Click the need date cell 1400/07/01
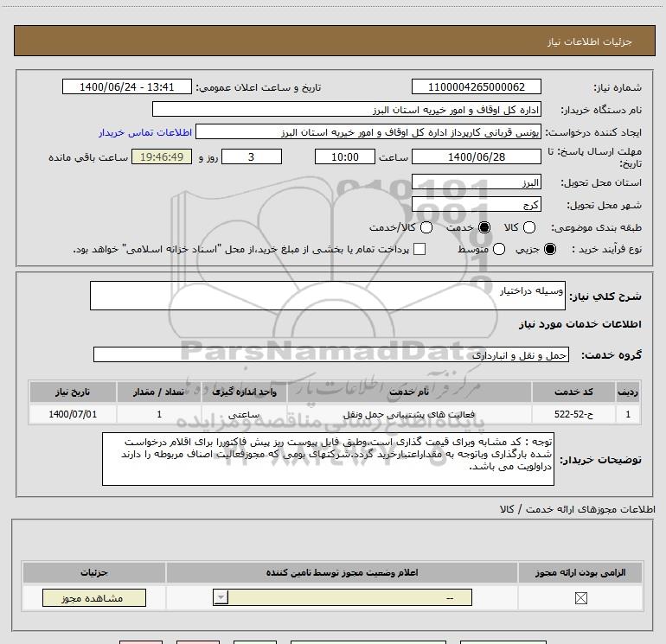Screen dimensions: 666x644 [73, 414]
